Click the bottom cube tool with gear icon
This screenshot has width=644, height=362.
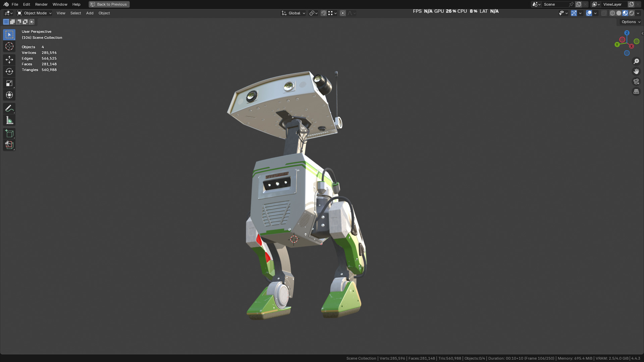(9, 145)
